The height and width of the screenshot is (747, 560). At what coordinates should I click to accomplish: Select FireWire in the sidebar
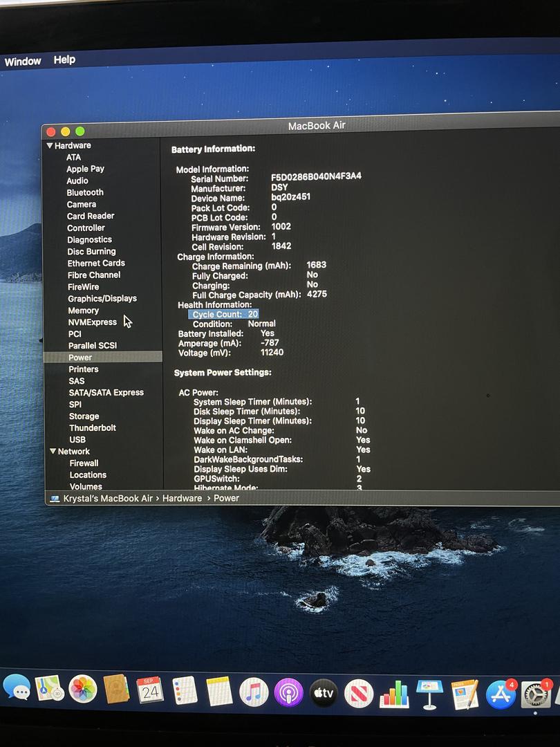[84, 287]
